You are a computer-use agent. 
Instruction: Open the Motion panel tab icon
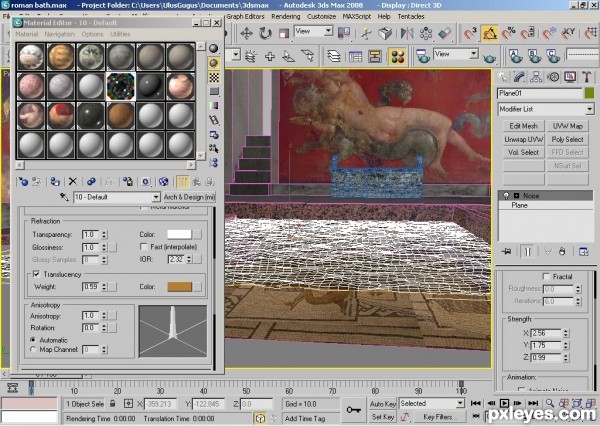[x=553, y=77]
